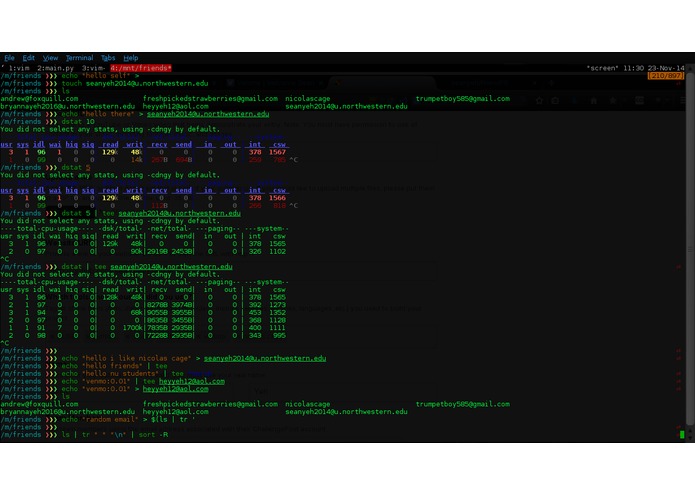The width and height of the screenshot is (695, 494).
Task: Click the recv value 7835B
Action: click(x=157, y=328)
